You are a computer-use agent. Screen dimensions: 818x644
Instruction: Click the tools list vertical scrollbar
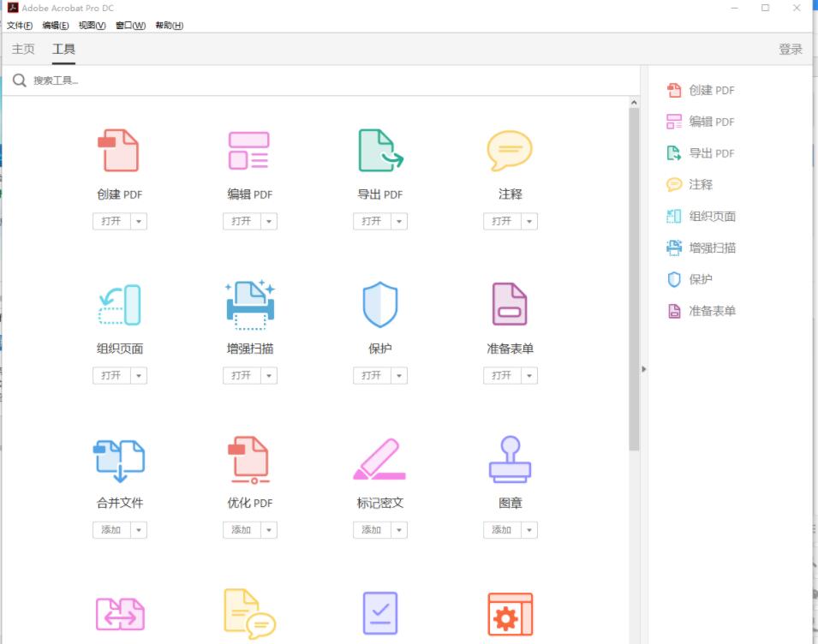point(634,279)
